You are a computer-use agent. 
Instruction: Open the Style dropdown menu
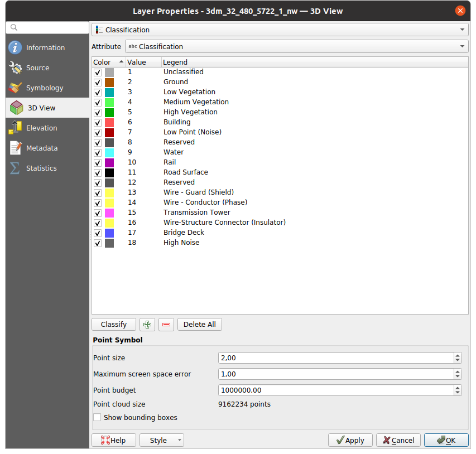point(162,440)
